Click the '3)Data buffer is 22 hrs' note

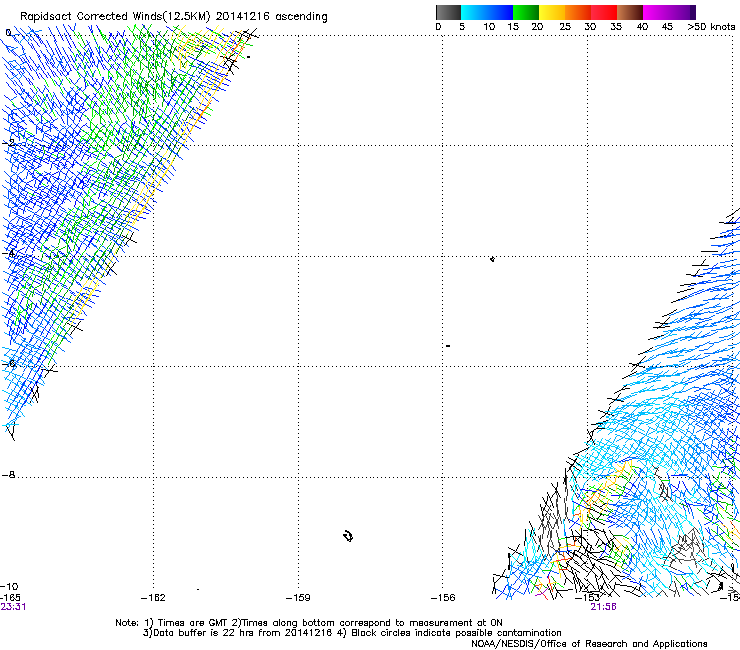[238, 633]
